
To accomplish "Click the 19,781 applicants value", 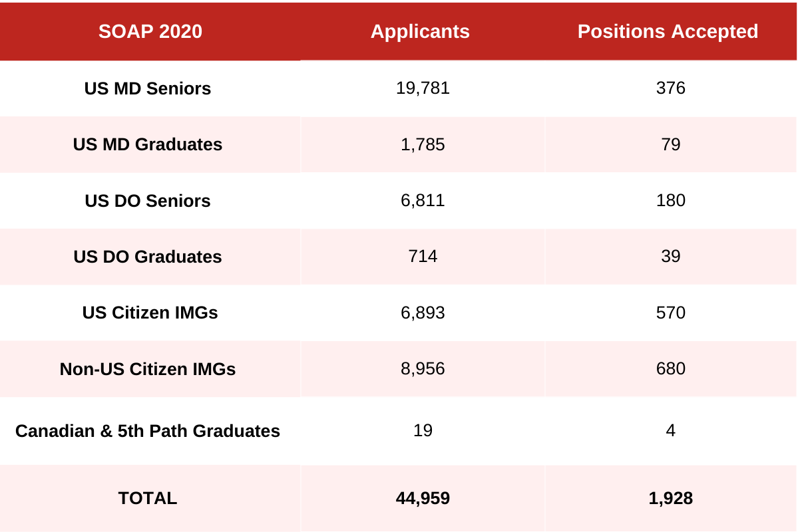I will [x=423, y=88].
